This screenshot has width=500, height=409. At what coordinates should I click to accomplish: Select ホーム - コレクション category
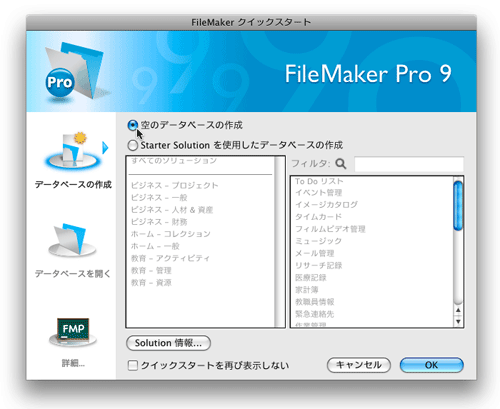pyautogui.click(x=171, y=234)
